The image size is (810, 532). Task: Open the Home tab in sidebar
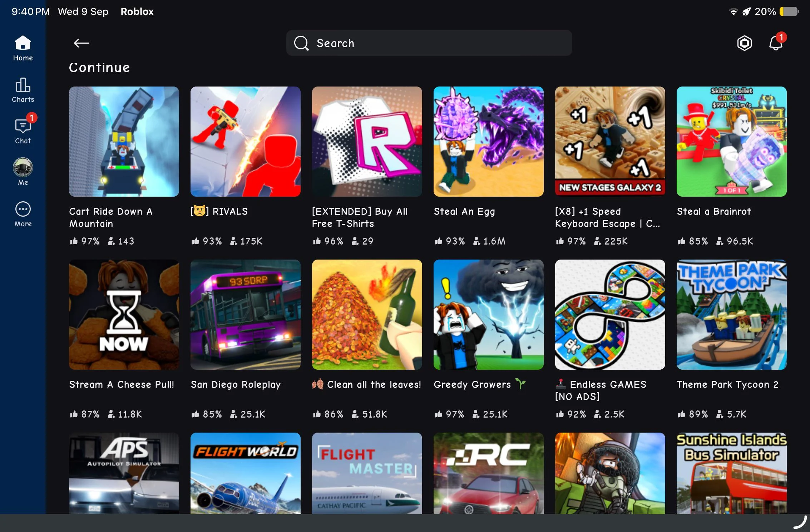(23, 48)
